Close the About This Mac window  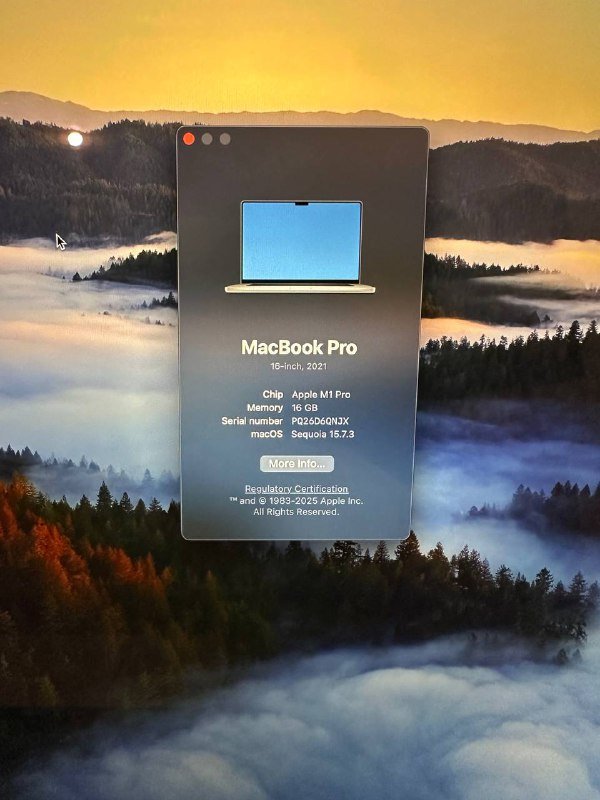pos(189,139)
